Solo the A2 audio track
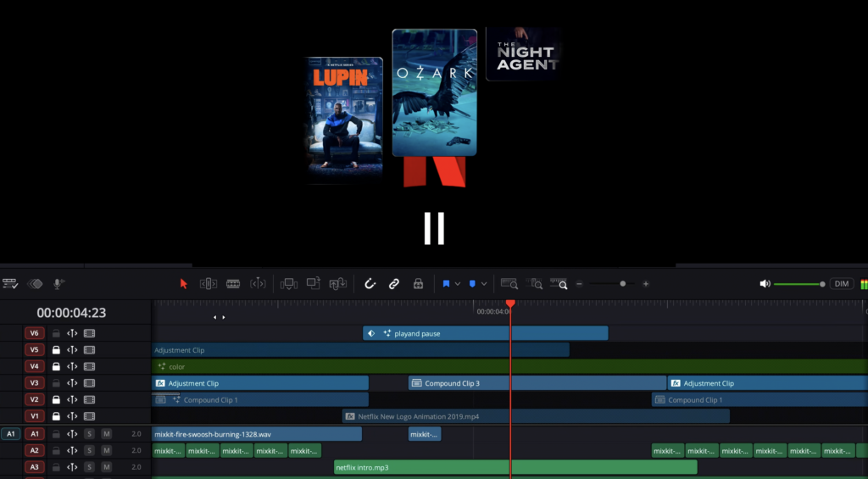 pyautogui.click(x=89, y=451)
